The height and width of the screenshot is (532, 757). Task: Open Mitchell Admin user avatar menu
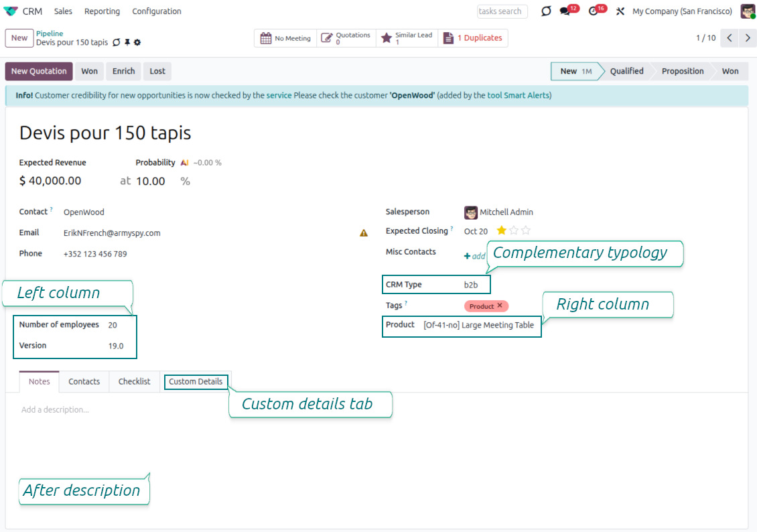748,11
